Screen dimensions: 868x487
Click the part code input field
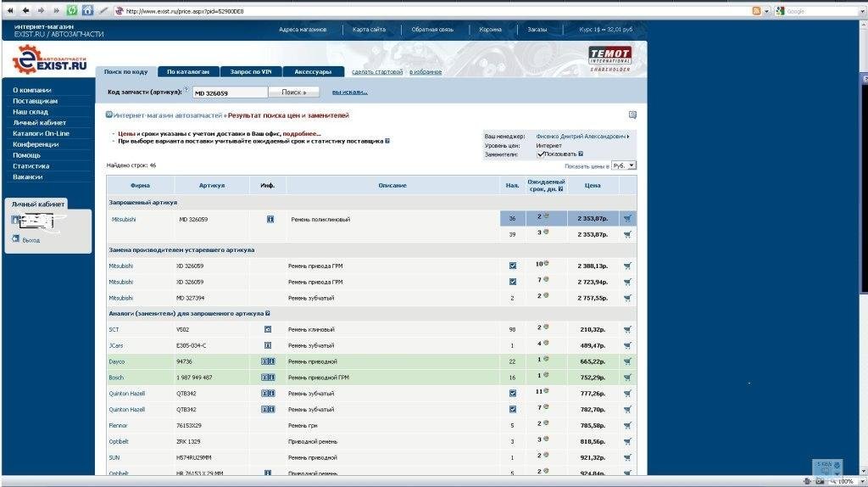[229, 92]
